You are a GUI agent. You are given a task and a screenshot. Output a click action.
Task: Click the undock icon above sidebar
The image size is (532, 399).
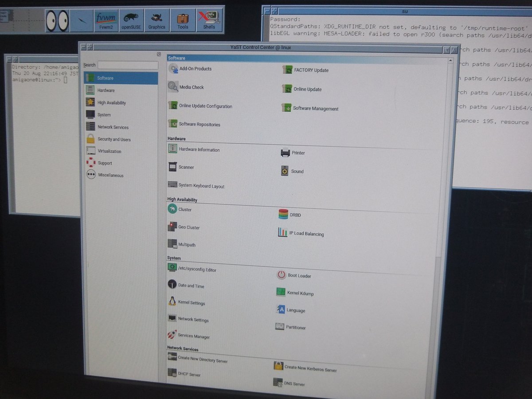tap(159, 55)
